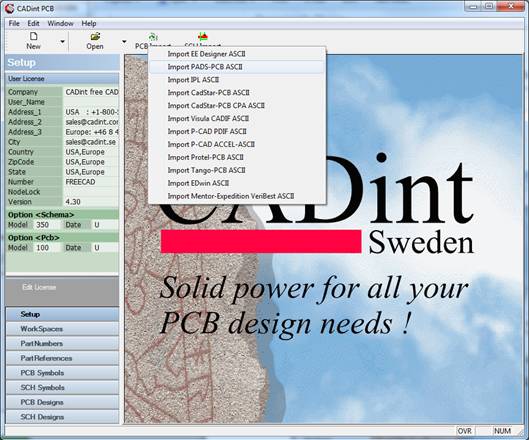This screenshot has height=440, width=529.
Task: Click the Schema option Date value
Action: (105, 225)
